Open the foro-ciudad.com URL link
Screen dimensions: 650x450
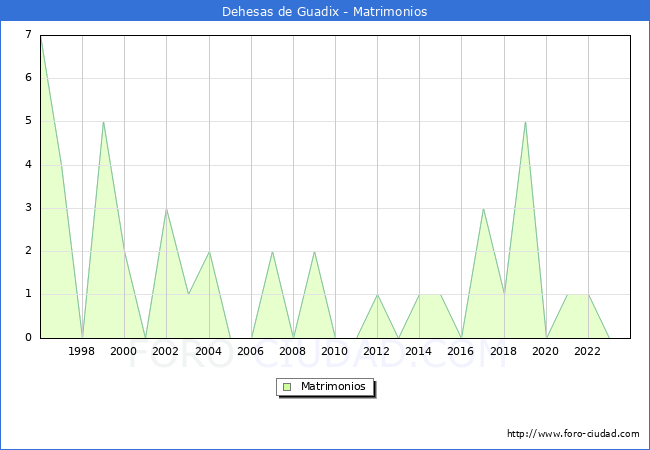pyautogui.click(x=573, y=434)
